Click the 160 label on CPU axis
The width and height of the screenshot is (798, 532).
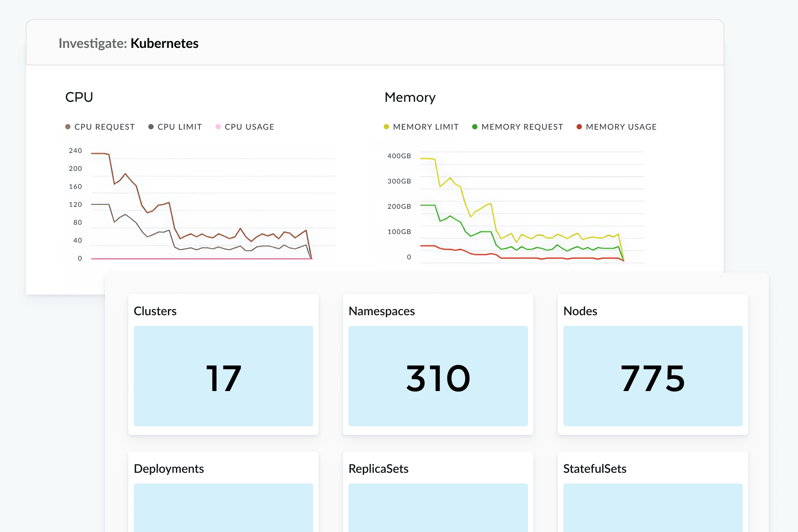point(75,187)
